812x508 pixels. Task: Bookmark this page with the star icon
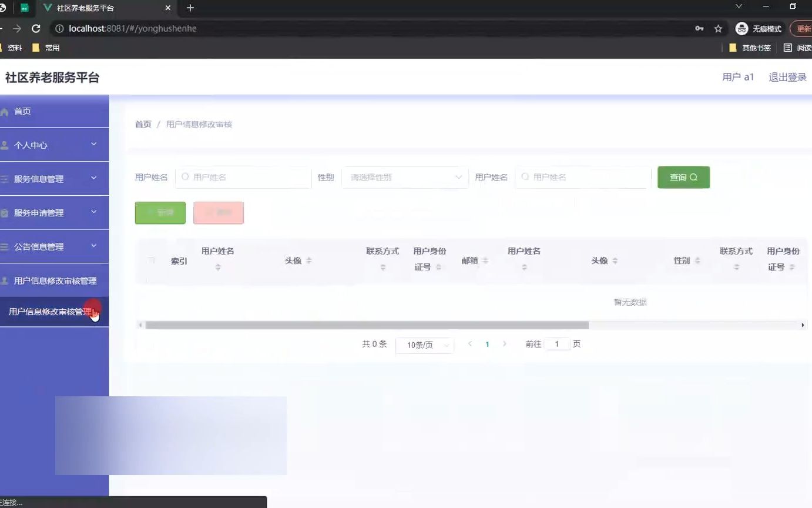coord(718,28)
